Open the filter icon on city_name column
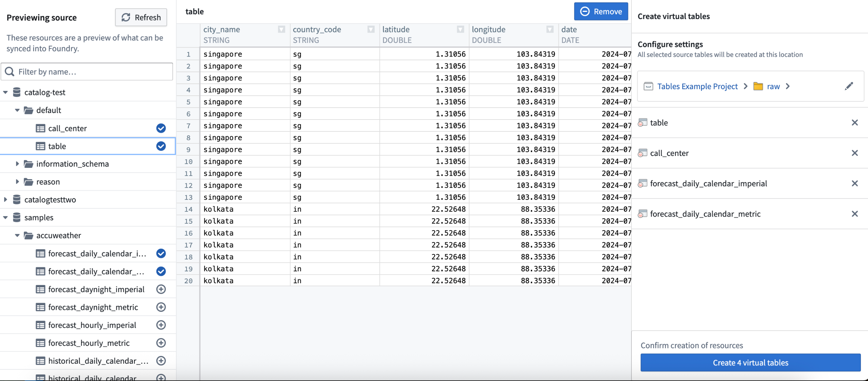This screenshot has height=381, width=868. [x=281, y=29]
